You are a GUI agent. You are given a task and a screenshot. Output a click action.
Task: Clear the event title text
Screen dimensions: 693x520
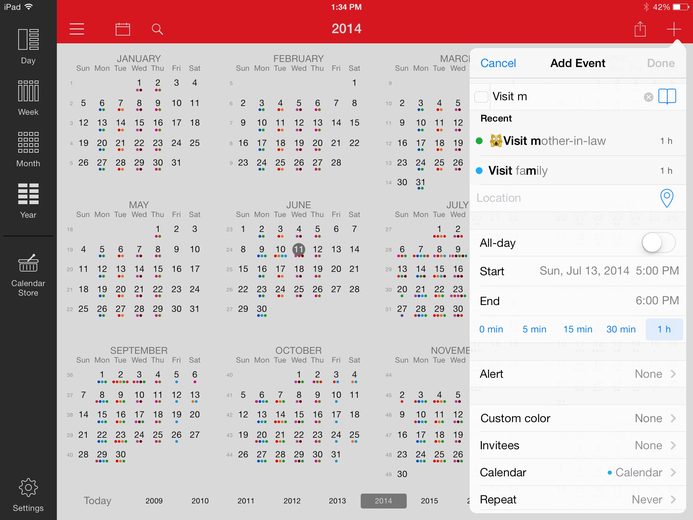coord(648,97)
